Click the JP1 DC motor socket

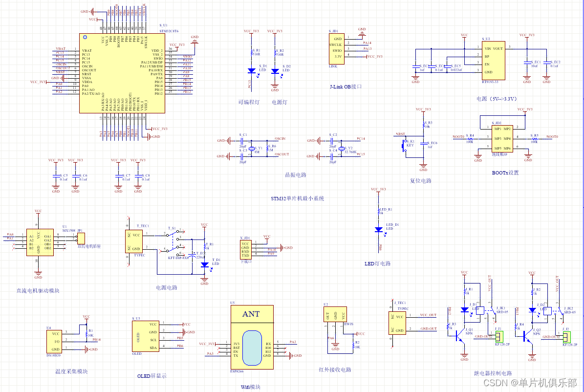81,239
